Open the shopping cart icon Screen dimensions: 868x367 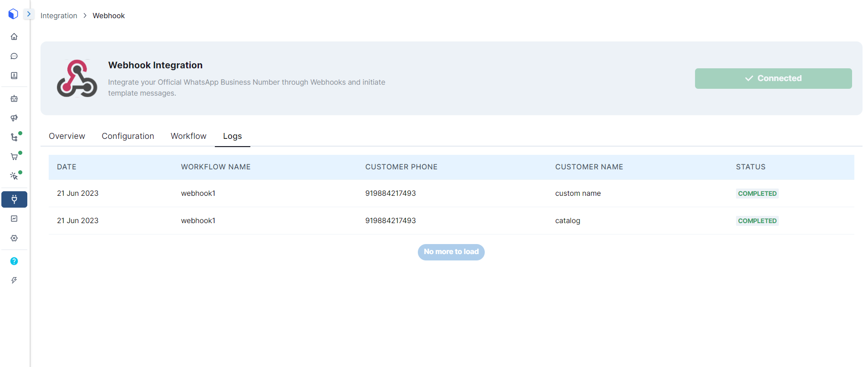[14, 157]
